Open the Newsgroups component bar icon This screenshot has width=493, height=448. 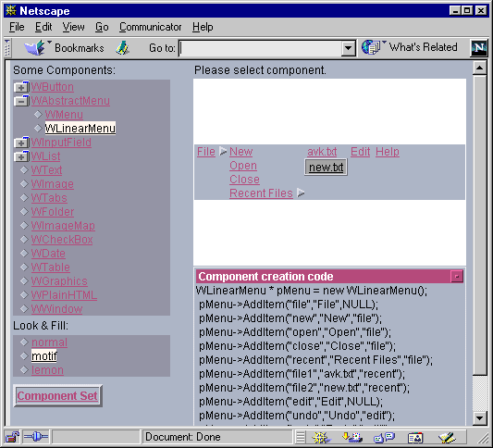[384, 437]
